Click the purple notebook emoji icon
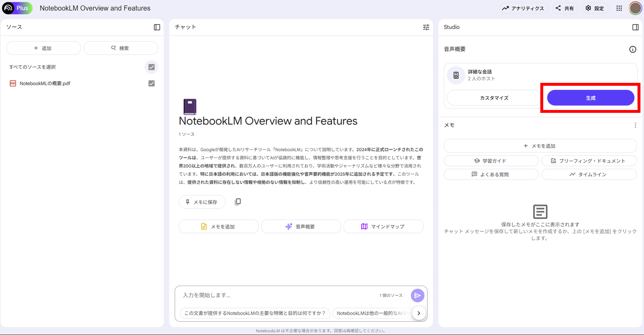 (x=190, y=107)
